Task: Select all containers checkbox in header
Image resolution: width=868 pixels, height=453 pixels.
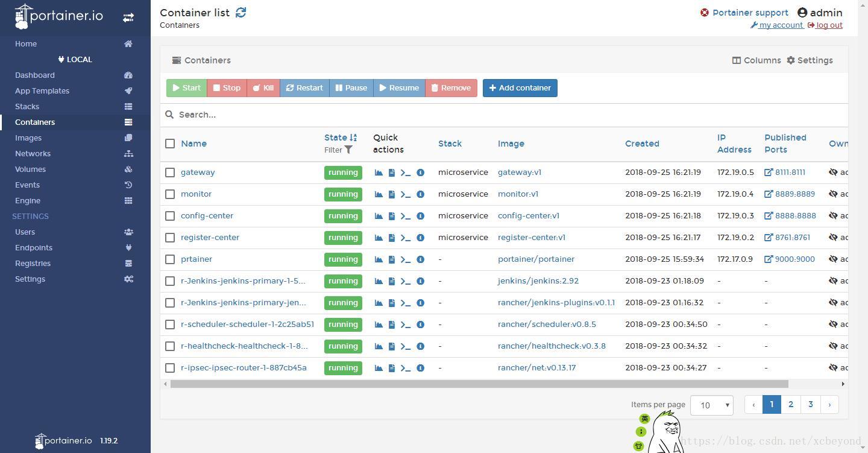Action: coord(170,144)
